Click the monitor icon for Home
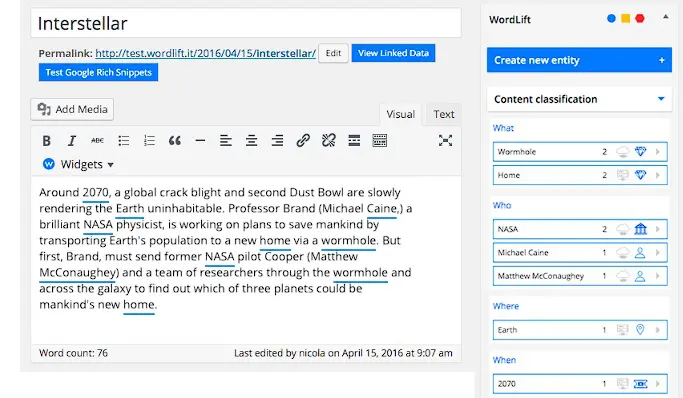 [x=623, y=175]
